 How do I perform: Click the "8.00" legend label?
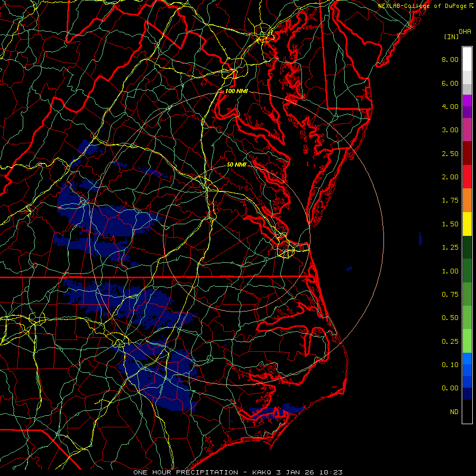(x=450, y=59)
